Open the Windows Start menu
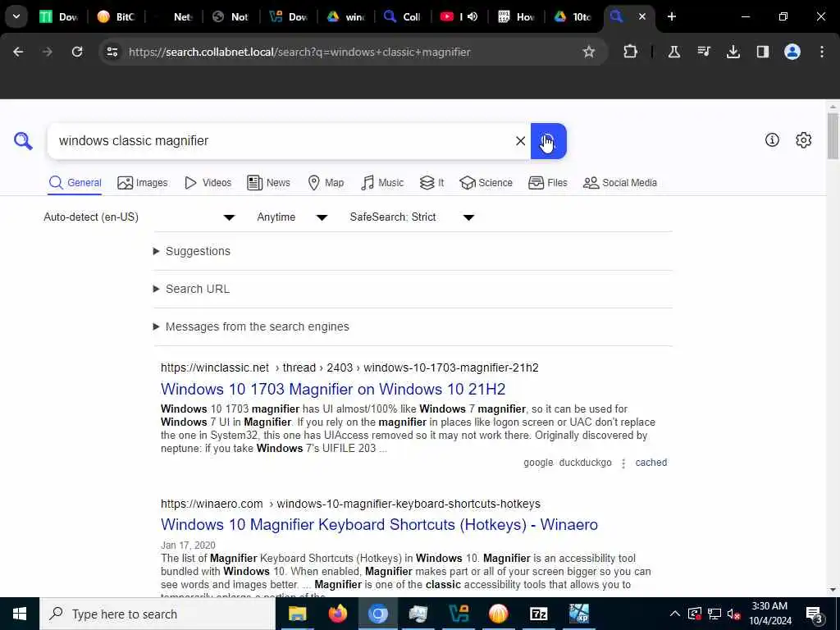 click(20, 614)
